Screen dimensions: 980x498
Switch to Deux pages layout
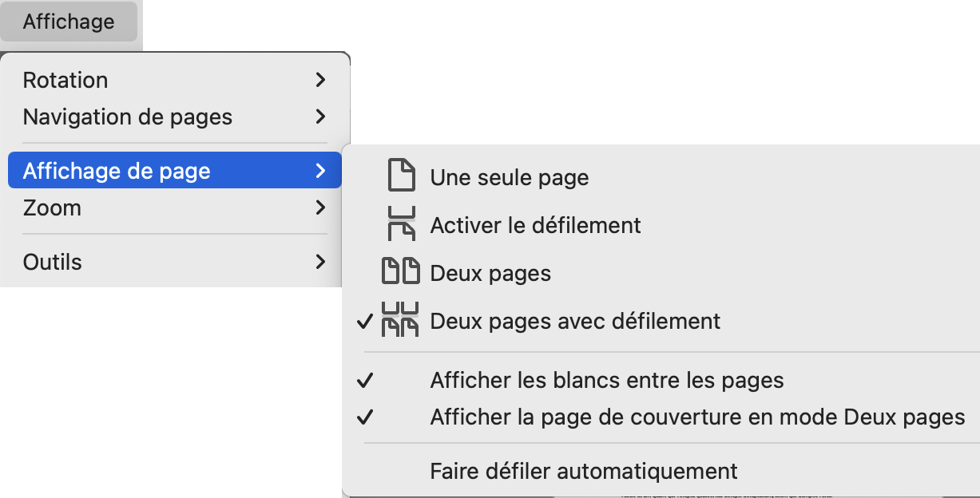coord(490,273)
